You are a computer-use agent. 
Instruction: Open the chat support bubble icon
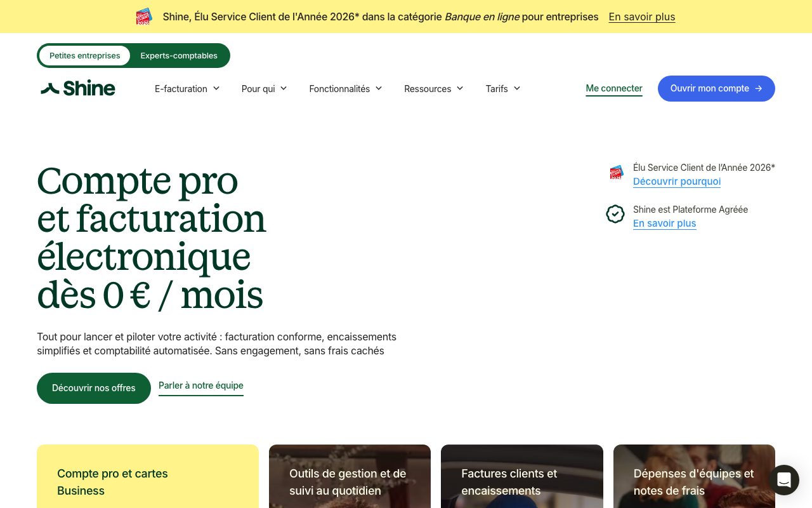[x=784, y=480]
